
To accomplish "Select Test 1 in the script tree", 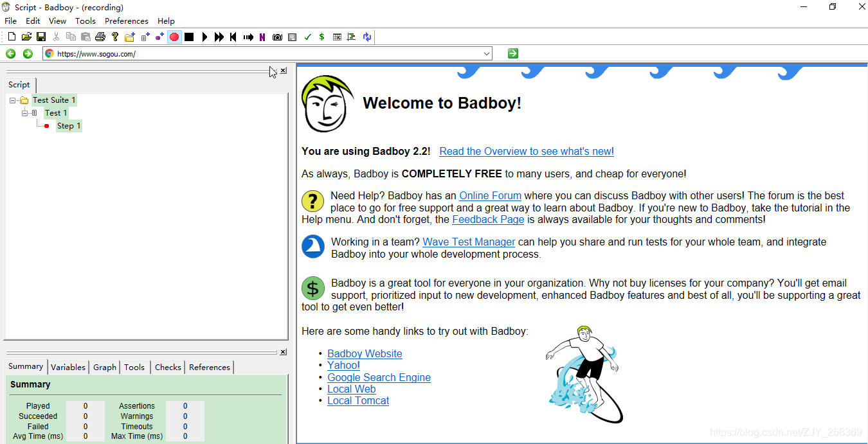I will (56, 113).
